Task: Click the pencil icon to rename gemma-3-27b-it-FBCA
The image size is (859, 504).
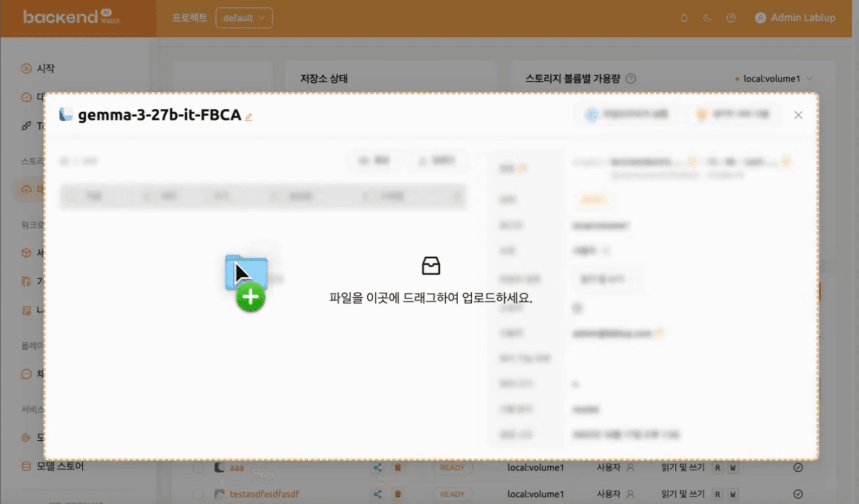Action: click(249, 117)
